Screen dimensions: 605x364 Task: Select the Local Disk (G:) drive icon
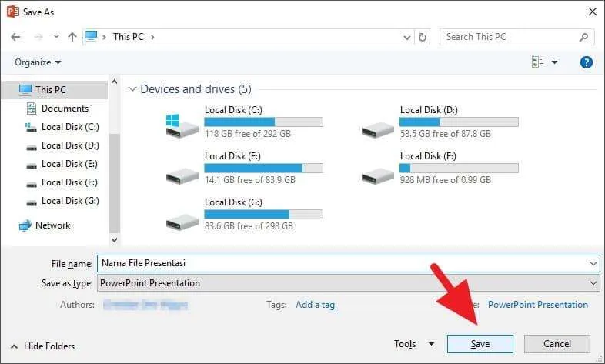coord(182,222)
